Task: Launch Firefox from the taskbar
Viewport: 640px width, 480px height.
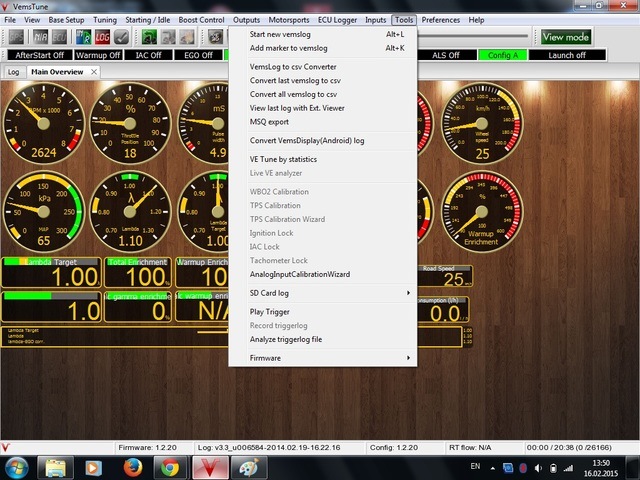Action: tap(133, 468)
